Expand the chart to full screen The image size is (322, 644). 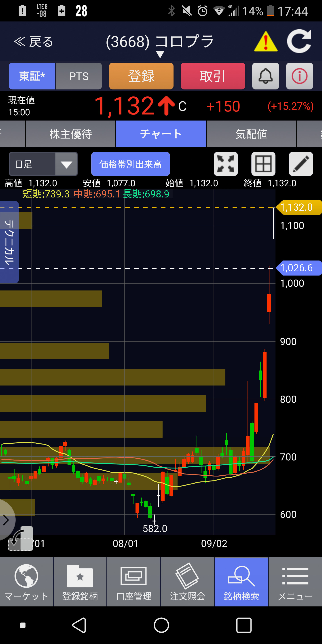[x=226, y=164]
